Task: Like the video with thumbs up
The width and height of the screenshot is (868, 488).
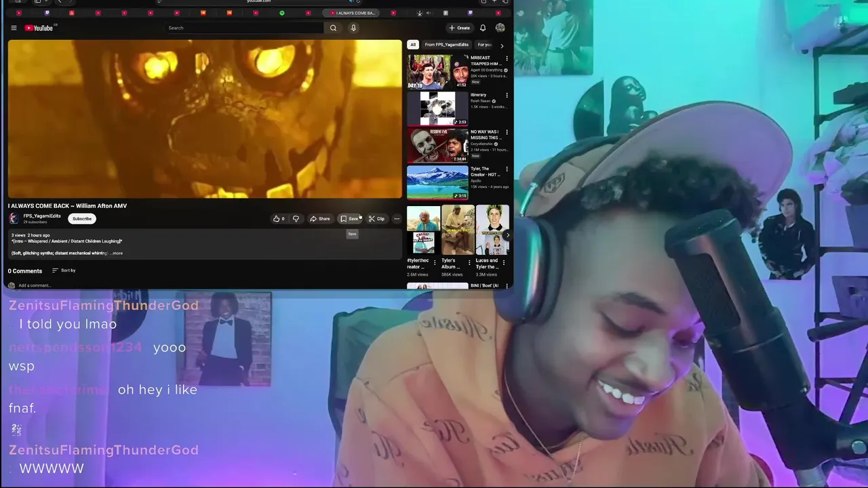Action: point(279,218)
